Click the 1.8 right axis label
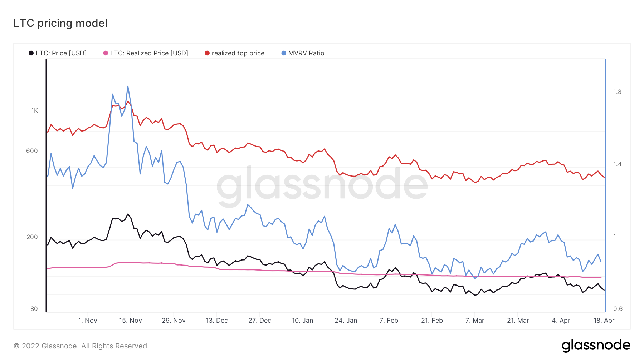This screenshot has height=362, width=644. tap(617, 92)
